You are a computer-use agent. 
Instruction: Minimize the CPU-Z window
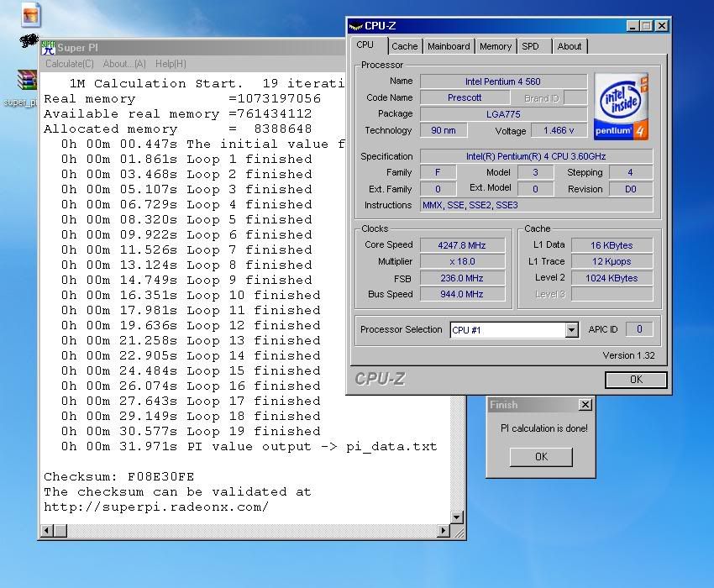coord(632,26)
